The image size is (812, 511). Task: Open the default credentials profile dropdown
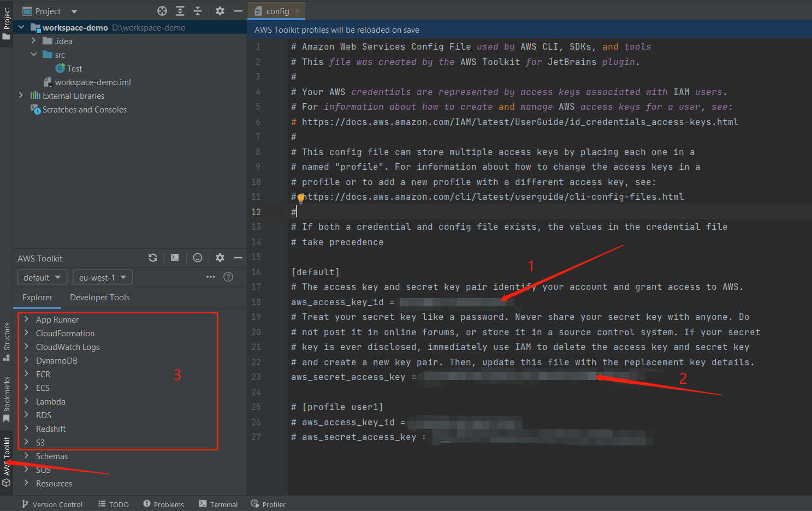click(42, 277)
